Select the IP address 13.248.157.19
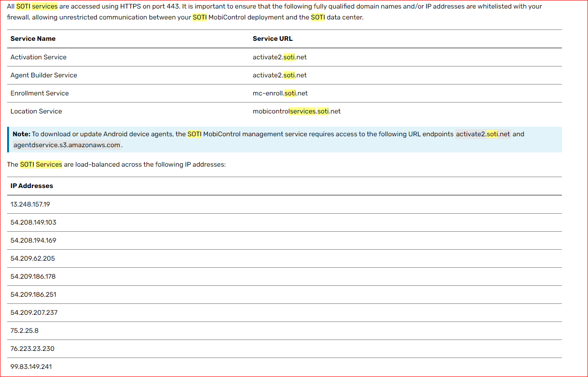 point(30,204)
